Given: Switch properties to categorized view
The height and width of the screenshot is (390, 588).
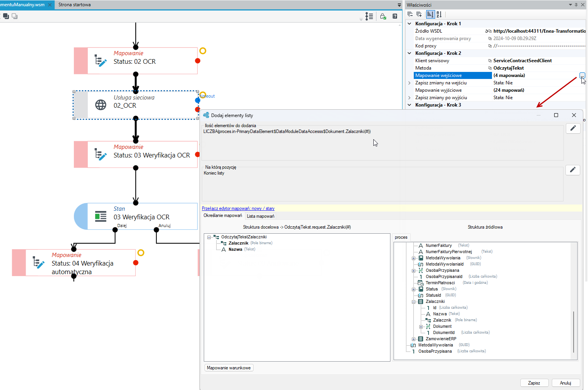Looking at the screenshot, I should pos(430,14).
